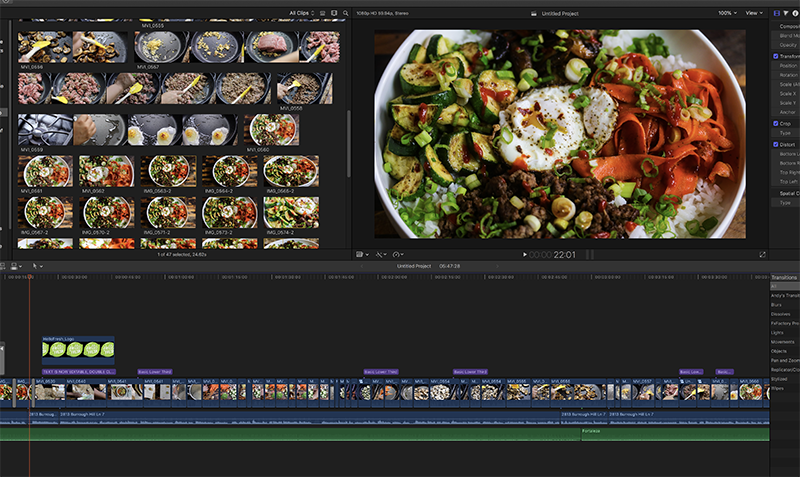Click the viewer timecode 22:01 display

552,255
